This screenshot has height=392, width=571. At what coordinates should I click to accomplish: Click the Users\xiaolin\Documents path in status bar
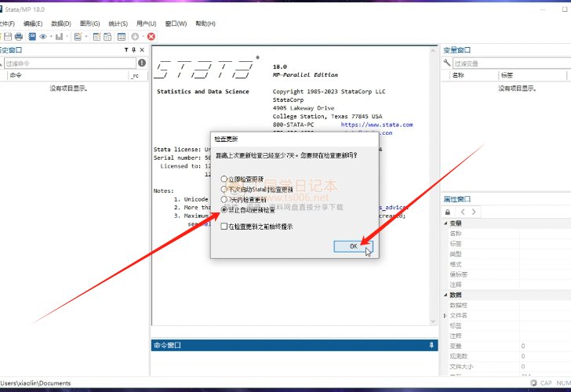click(36, 383)
